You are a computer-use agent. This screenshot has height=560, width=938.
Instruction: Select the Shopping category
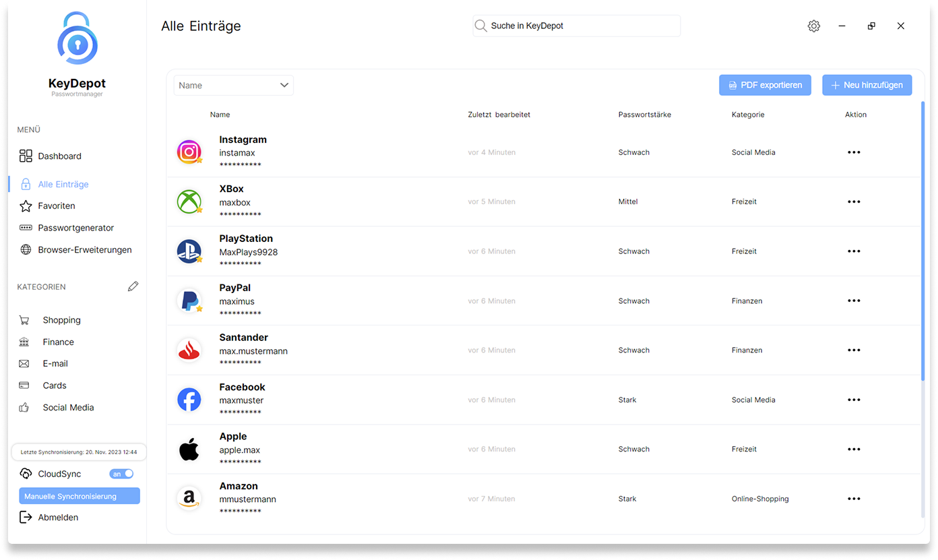coord(61,320)
